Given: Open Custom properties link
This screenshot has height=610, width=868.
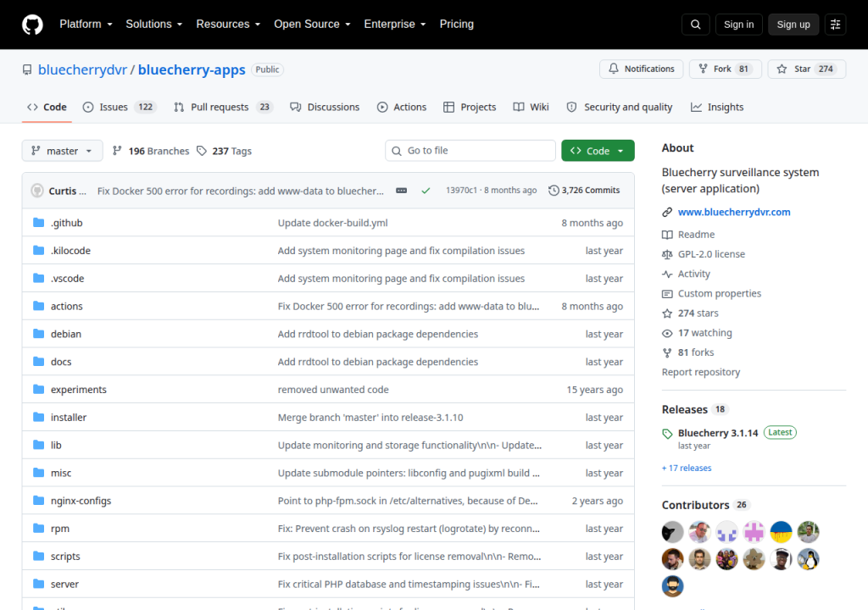Looking at the screenshot, I should [x=719, y=293].
